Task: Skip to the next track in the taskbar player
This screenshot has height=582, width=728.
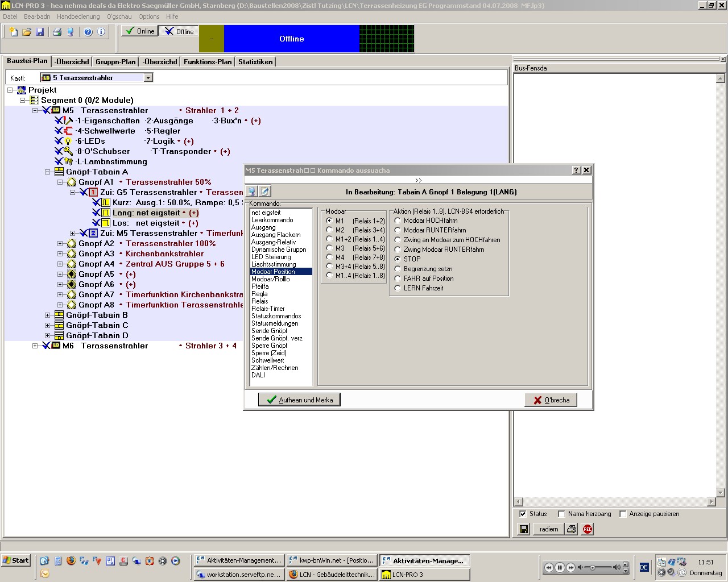Action: pos(570,567)
